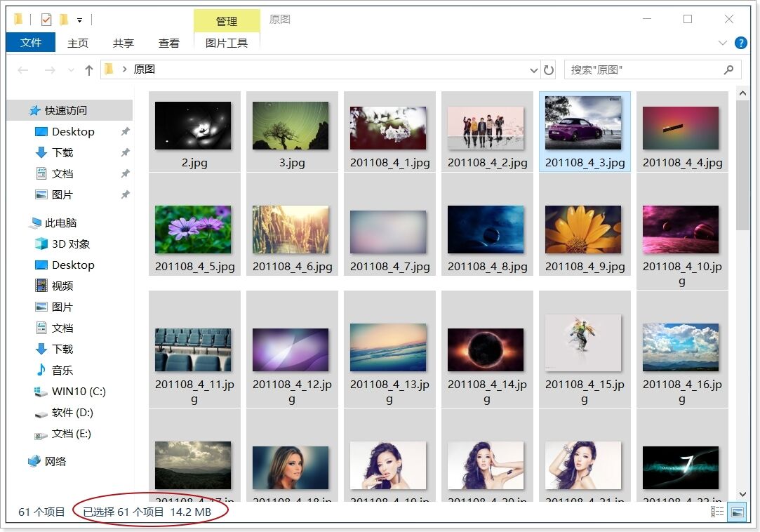Select thumbnail 201108_4_9.jpg yellow flower
The image size is (760, 532).
tap(583, 230)
